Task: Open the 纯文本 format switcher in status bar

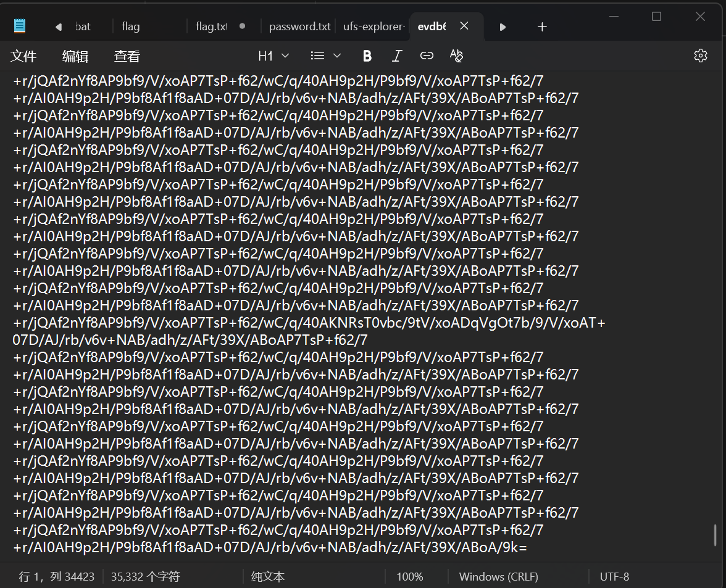Action: (268, 577)
